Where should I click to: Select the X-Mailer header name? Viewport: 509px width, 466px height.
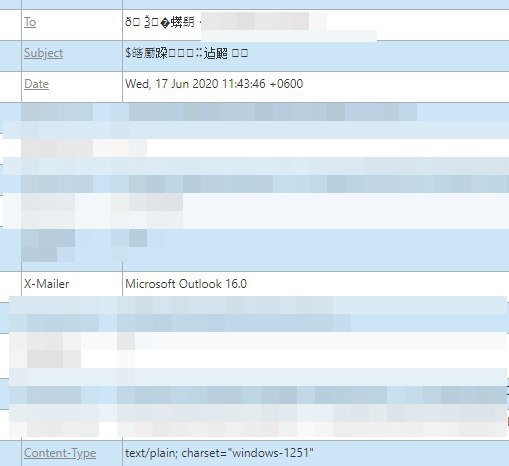tap(47, 284)
